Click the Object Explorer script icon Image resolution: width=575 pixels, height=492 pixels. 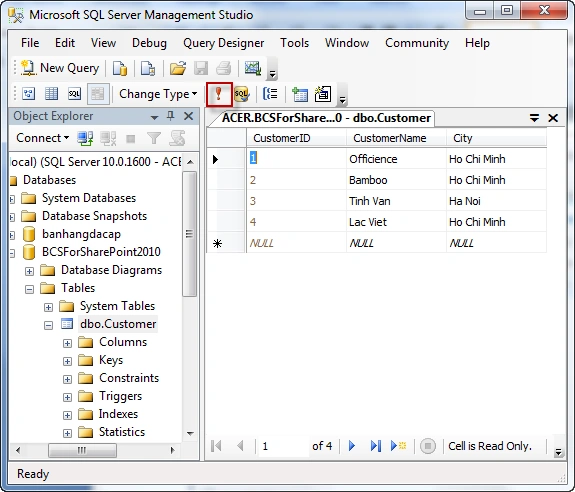click(177, 138)
